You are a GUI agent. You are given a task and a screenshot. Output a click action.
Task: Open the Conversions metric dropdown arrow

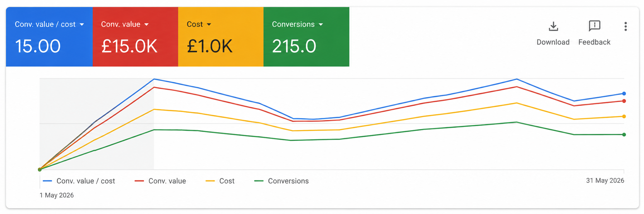321,25
